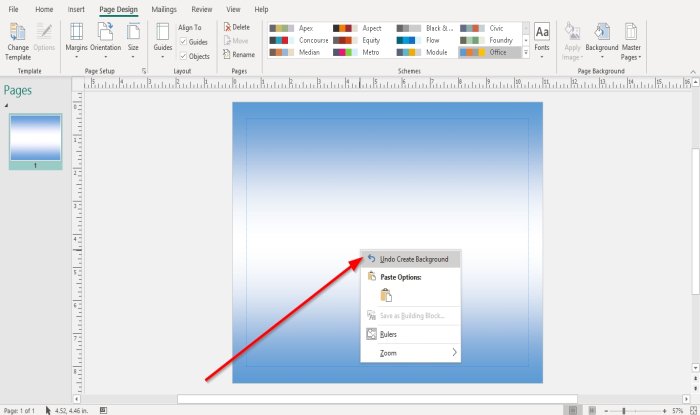Click the 57% zoom level
The height and width of the screenshot is (415, 700).
pos(677,411)
